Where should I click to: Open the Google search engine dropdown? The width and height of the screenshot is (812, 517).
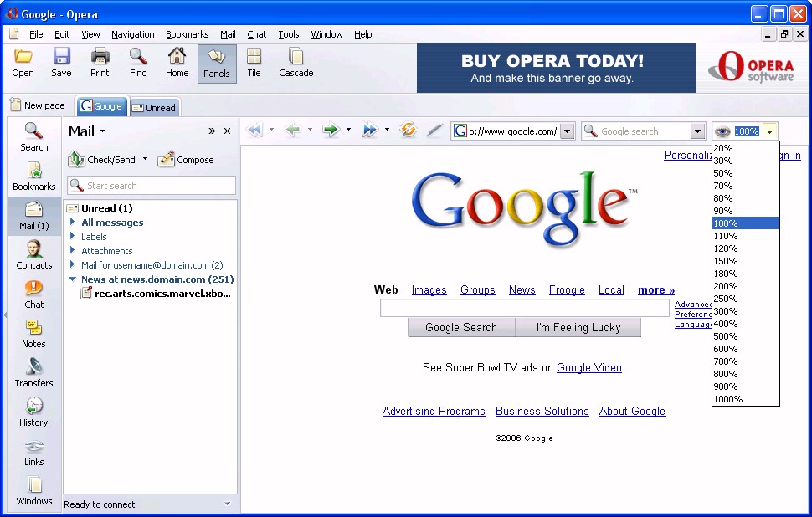tap(697, 131)
